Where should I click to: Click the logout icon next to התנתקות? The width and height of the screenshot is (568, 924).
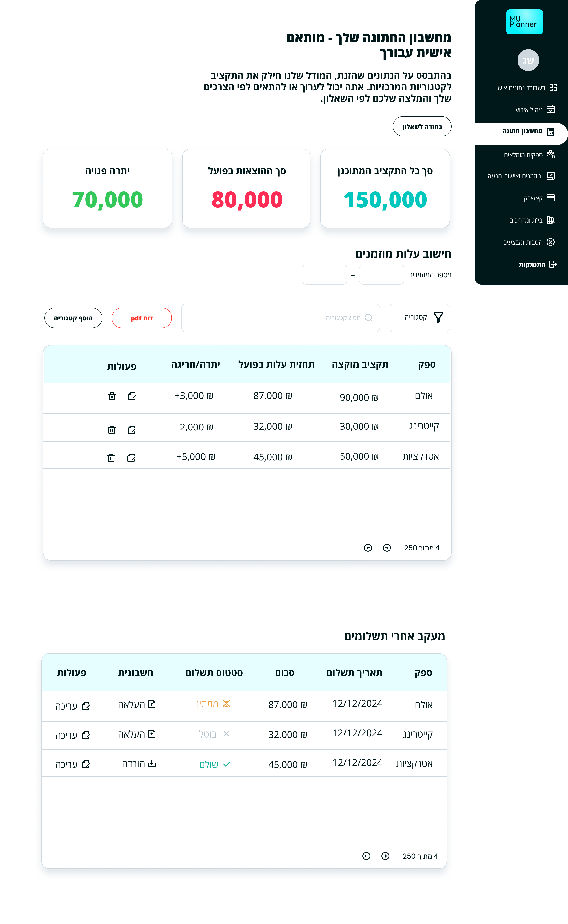[553, 264]
